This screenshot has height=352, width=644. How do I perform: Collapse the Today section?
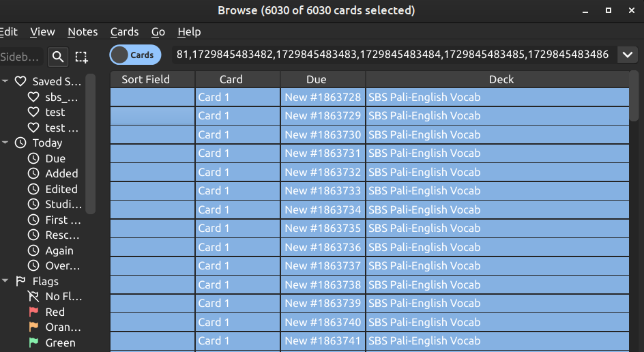point(5,143)
